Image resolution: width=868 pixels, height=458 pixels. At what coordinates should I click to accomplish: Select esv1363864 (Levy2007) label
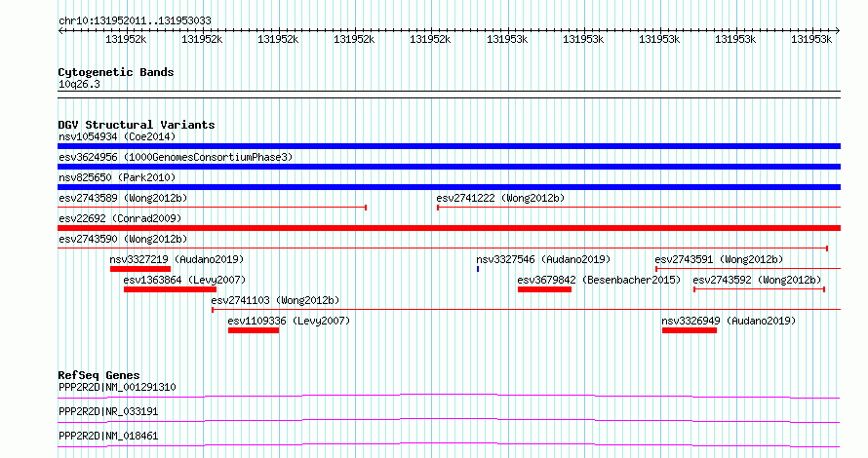(184, 280)
